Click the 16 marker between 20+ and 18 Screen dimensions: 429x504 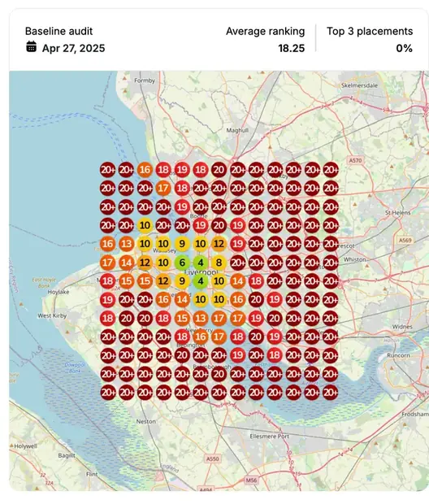(x=145, y=170)
